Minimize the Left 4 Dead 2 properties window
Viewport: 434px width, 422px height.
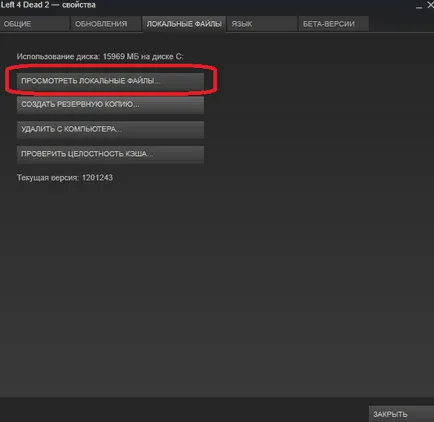coord(419,6)
